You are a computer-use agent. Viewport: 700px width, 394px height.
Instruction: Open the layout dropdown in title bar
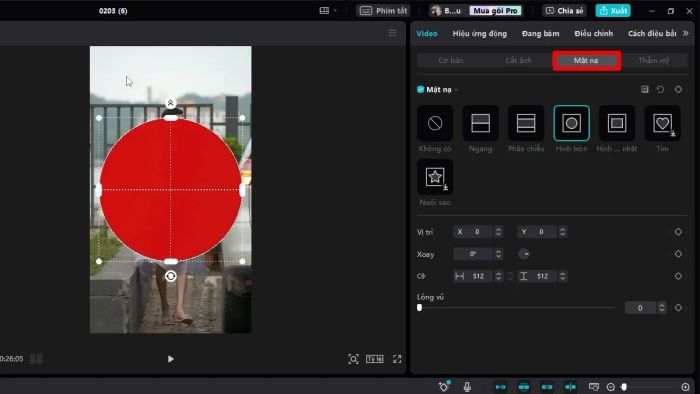coord(328,10)
